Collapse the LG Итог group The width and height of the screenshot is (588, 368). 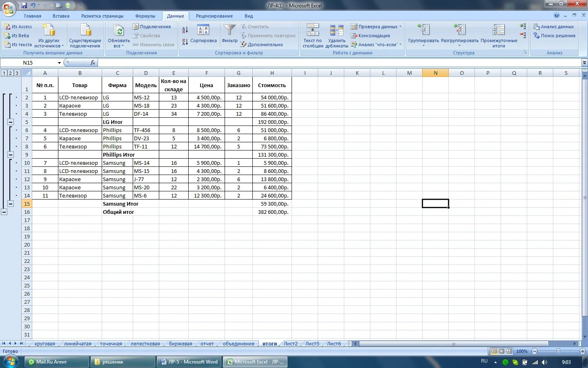pos(11,122)
